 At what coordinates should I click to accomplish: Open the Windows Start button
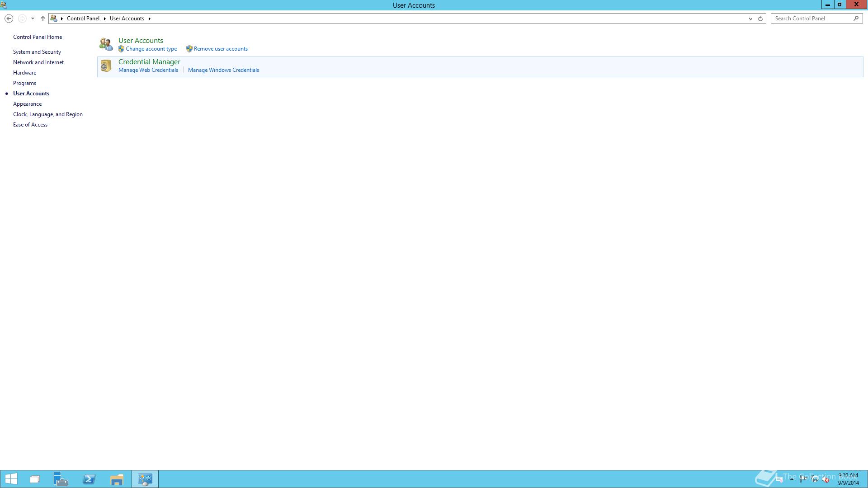pos(11,479)
